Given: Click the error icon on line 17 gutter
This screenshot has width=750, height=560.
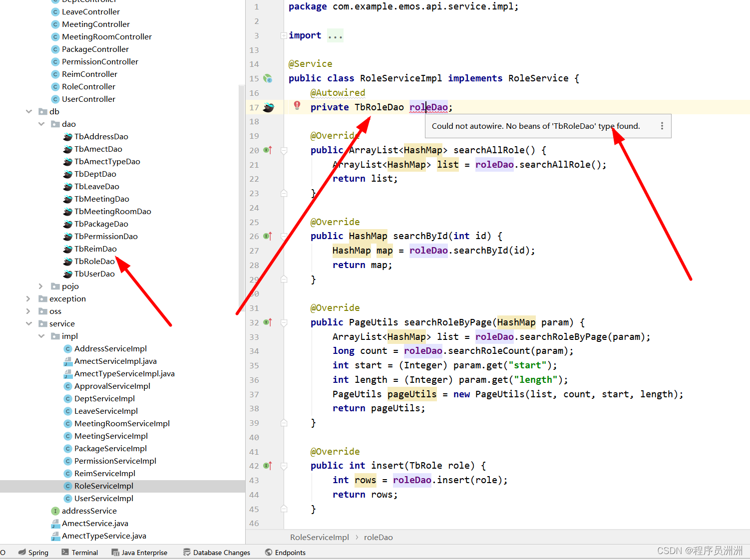Looking at the screenshot, I should tap(297, 105).
